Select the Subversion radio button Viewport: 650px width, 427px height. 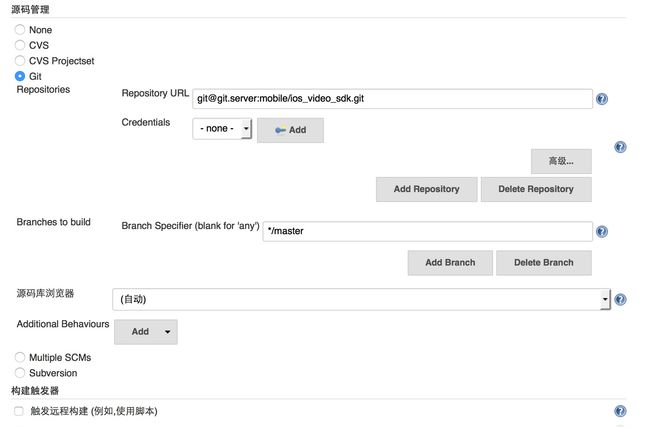[x=19, y=373]
